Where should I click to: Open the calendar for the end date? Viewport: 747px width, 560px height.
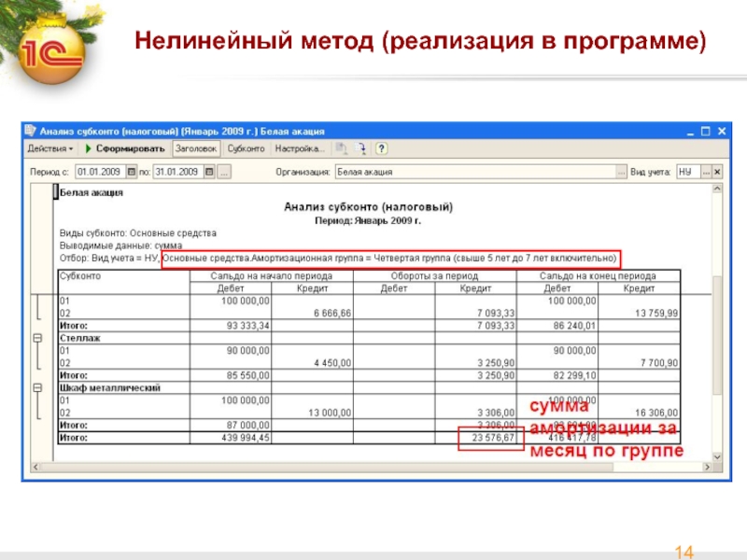click(x=209, y=172)
